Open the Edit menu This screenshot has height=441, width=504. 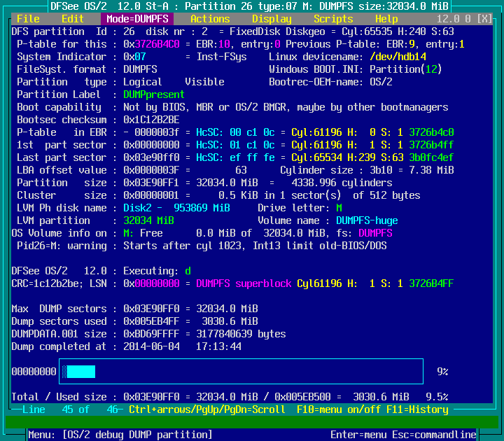click(73, 19)
